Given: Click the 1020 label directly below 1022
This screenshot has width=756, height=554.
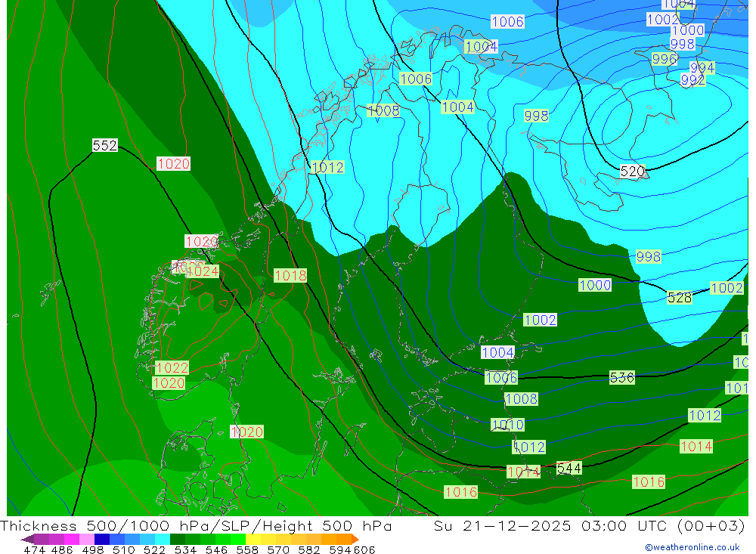Looking at the screenshot, I should tap(169, 383).
